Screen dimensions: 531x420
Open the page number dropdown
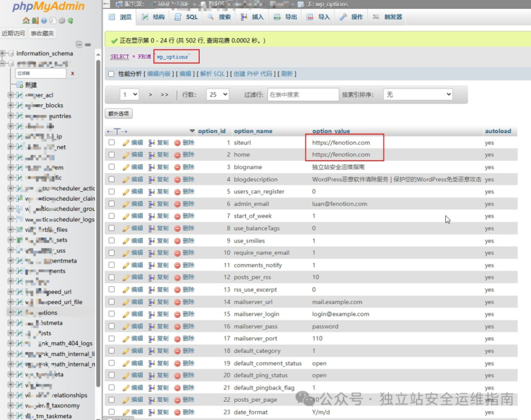coord(129,94)
